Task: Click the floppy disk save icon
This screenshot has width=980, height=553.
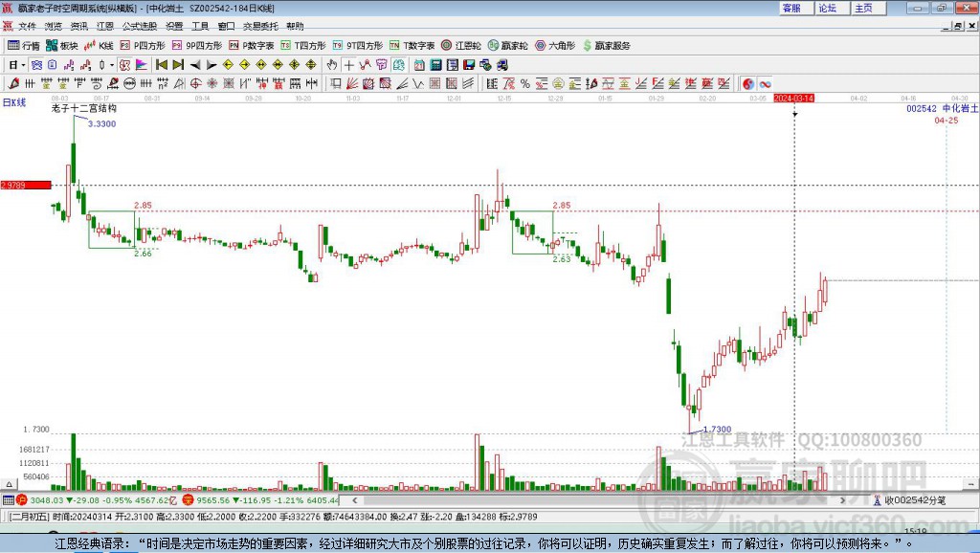Action: (x=469, y=65)
